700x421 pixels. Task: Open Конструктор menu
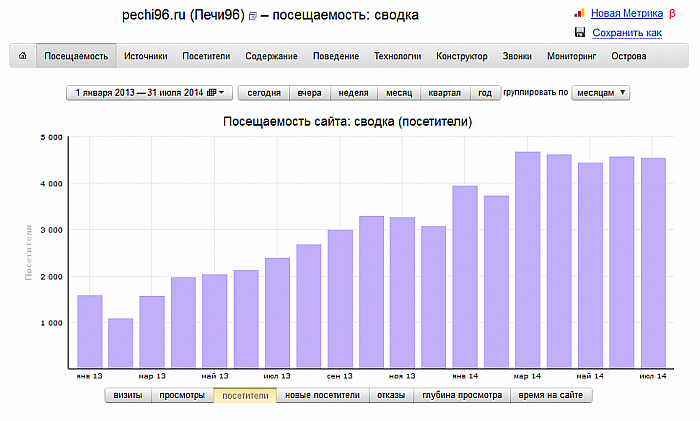(x=462, y=56)
